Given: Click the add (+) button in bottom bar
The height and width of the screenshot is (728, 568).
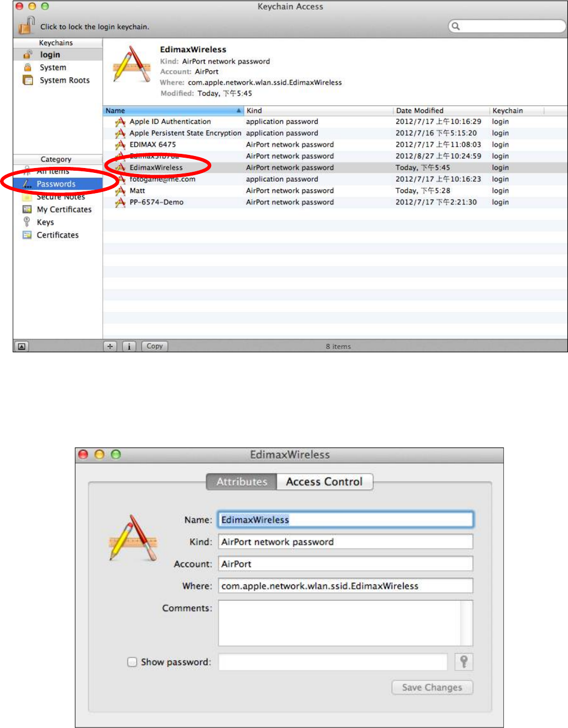Looking at the screenshot, I should tap(110, 346).
